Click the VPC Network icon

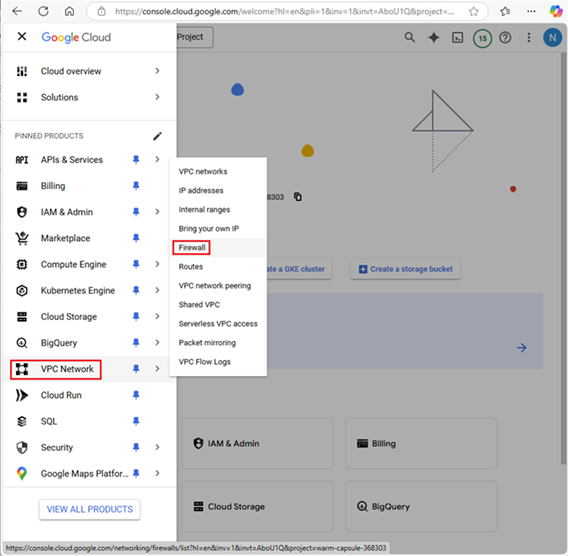[22, 369]
